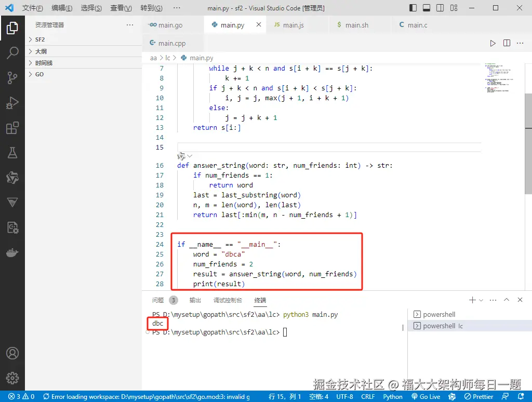Image resolution: width=532 pixels, height=402 pixels.
Task: Jump using the editor minimap
Action: (x=499, y=78)
